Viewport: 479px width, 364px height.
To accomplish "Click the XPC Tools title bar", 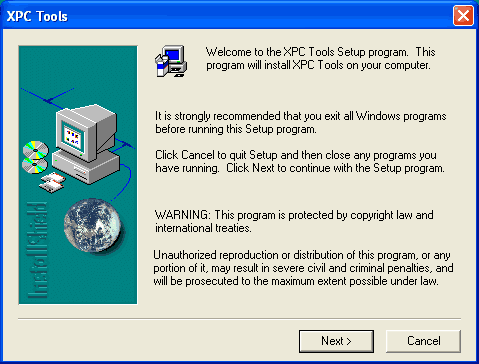I will [x=227, y=16].
